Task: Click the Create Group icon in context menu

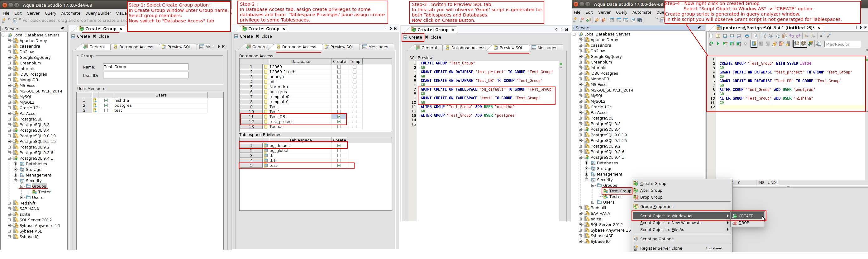Action: (636, 184)
